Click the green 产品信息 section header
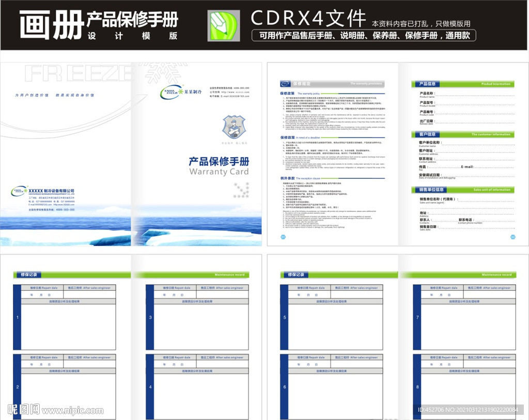Image resolution: width=529 pixels, height=420 pixels. 462,84
